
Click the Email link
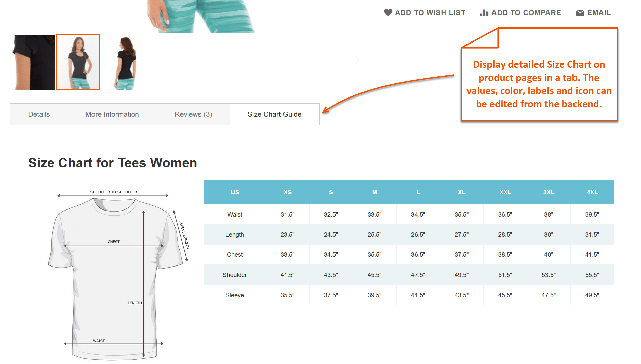click(593, 13)
